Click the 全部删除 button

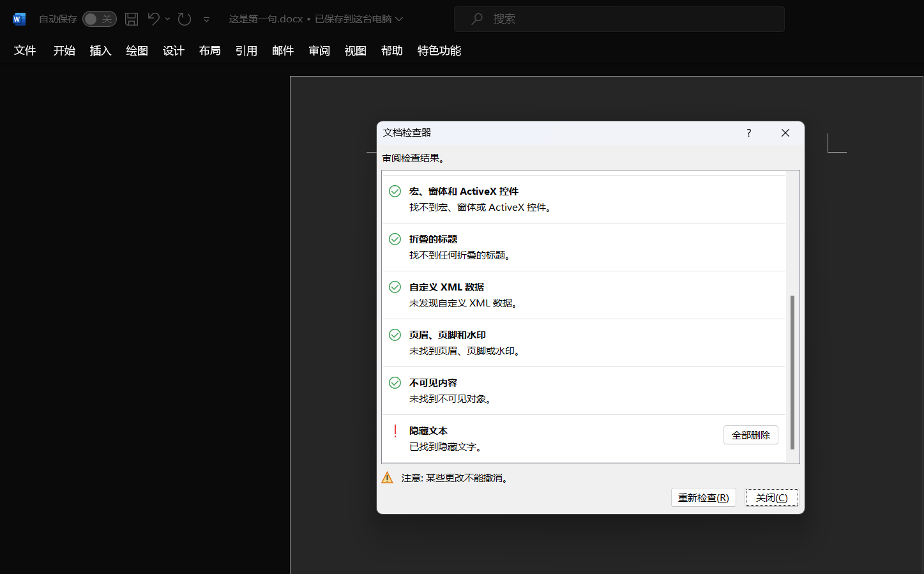click(750, 435)
